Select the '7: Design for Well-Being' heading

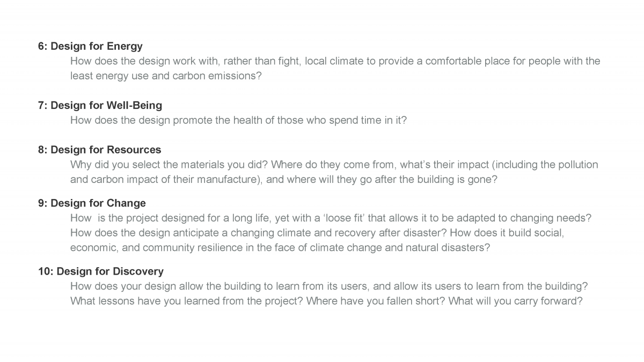pyautogui.click(x=100, y=105)
